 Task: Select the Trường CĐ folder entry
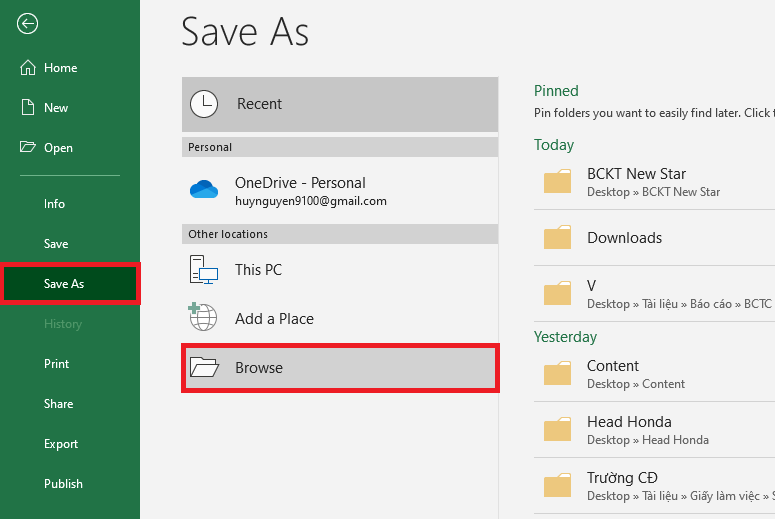tap(622, 486)
